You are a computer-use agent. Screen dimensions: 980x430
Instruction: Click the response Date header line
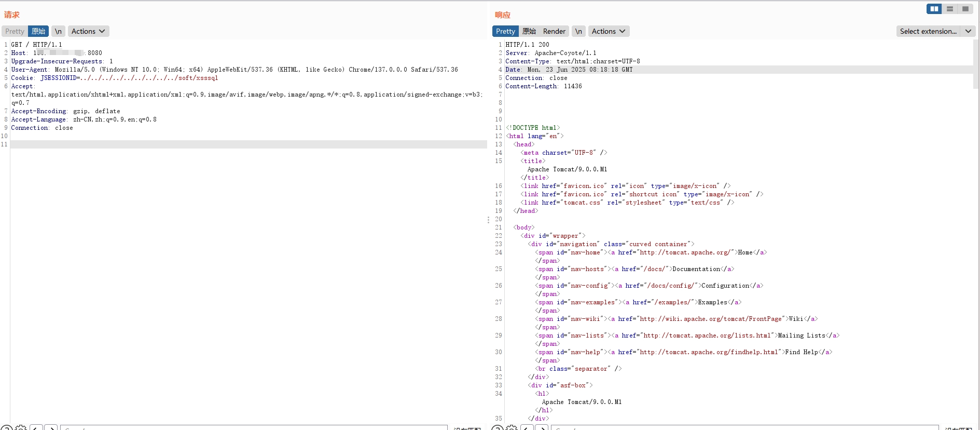(x=569, y=70)
